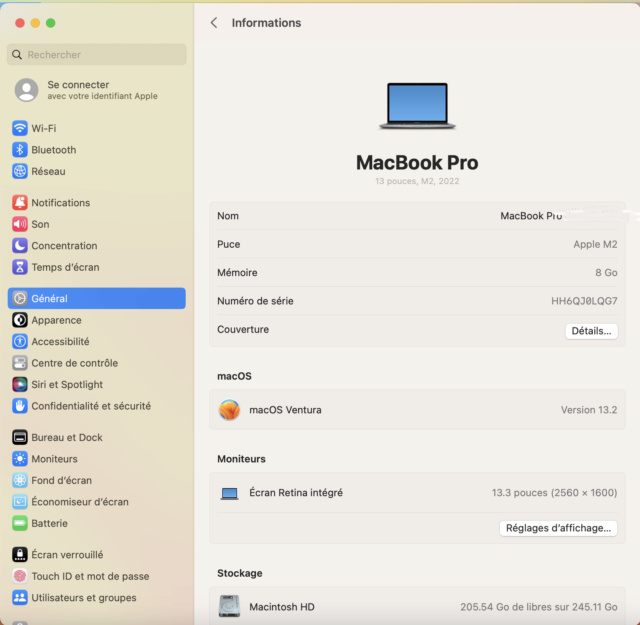Select the serial number HH6QJ0LQG7

pos(584,301)
